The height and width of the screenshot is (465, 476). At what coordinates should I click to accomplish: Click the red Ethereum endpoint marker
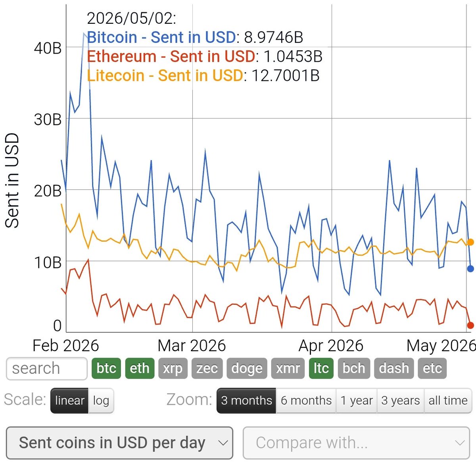470,325
